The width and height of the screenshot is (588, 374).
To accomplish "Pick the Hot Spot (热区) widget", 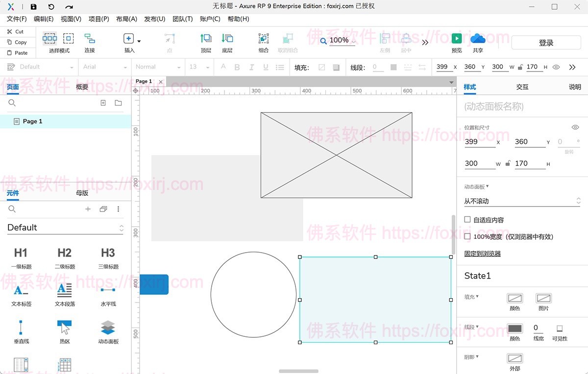I will coord(65,327).
